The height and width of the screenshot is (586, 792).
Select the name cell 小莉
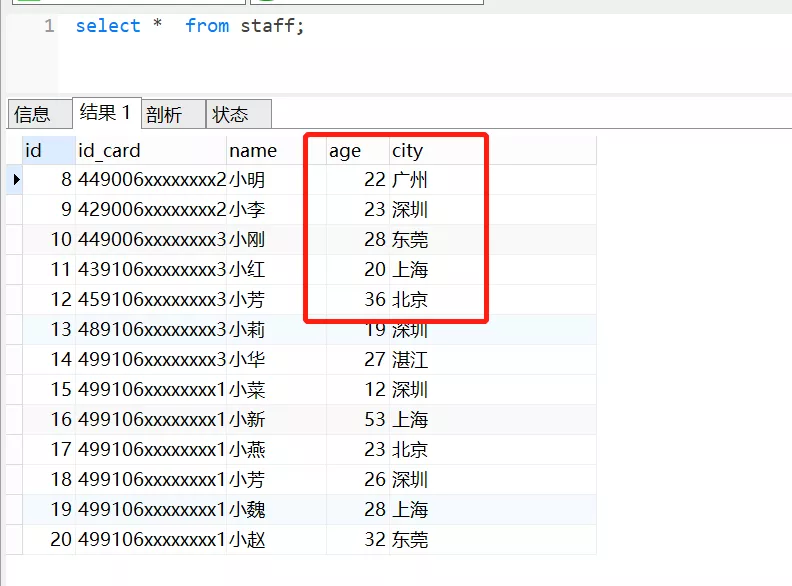pos(276,329)
